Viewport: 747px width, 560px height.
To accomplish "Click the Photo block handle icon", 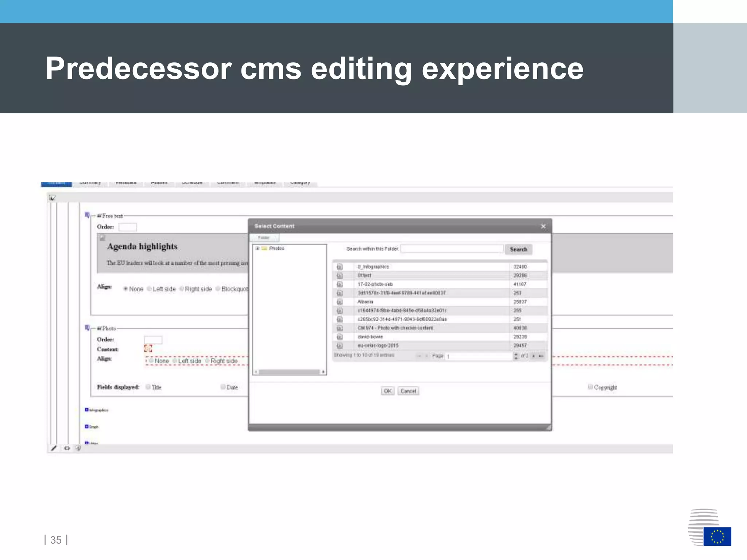I will coord(87,328).
